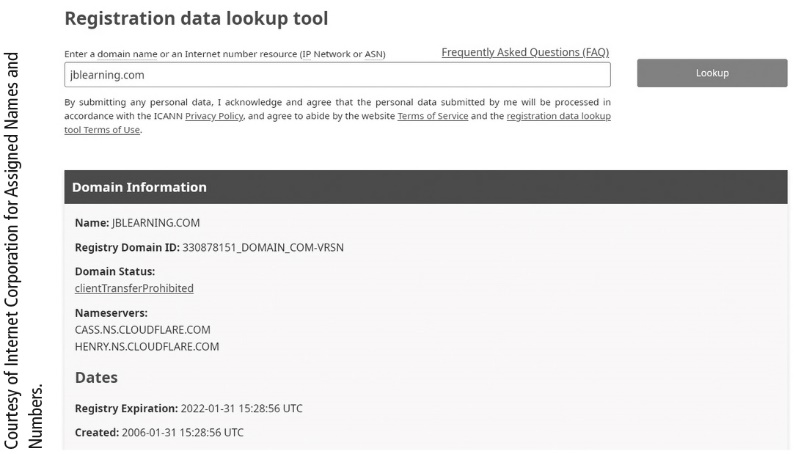Click the Registration data lookup tool heading
The height and width of the screenshot is (454, 796).
point(196,18)
